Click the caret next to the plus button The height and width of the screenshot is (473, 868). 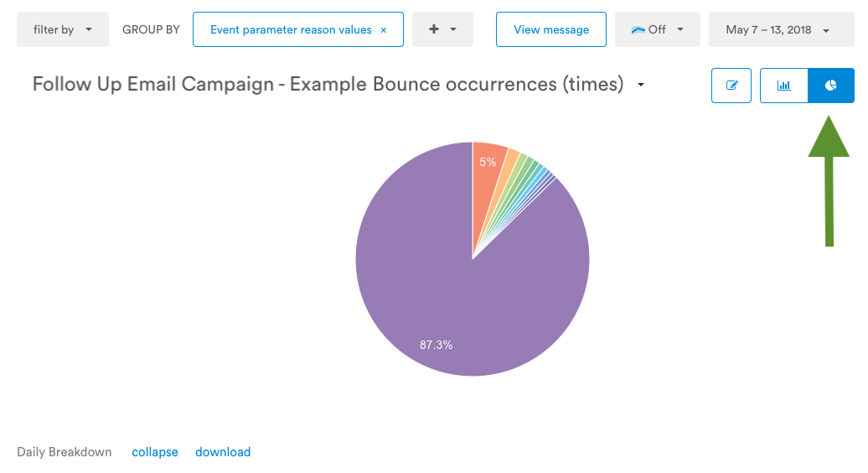tap(453, 29)
